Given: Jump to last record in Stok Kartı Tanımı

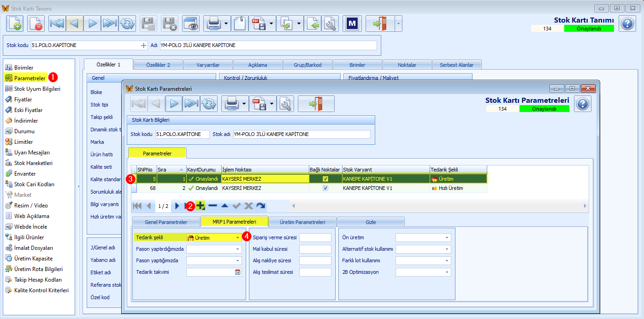Looking at the screenshot, I should click(x=110, y=24).
